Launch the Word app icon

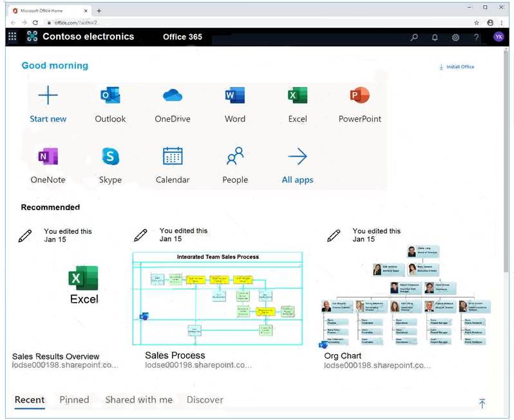234,95
